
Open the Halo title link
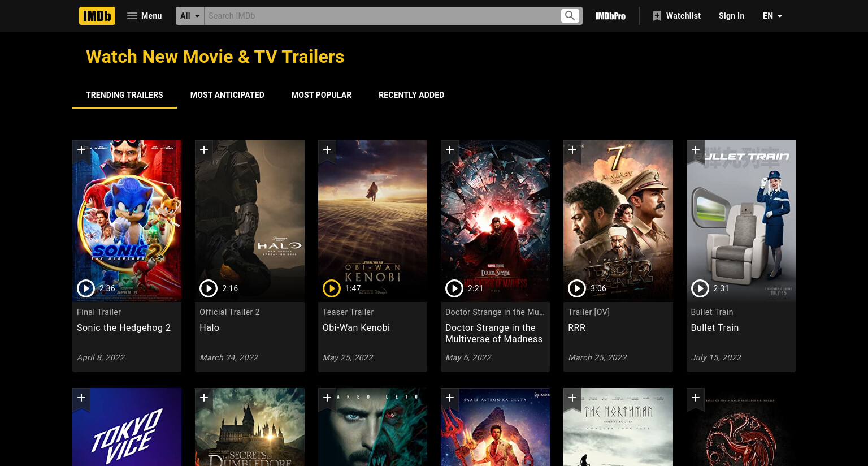(x=209, y=327)
